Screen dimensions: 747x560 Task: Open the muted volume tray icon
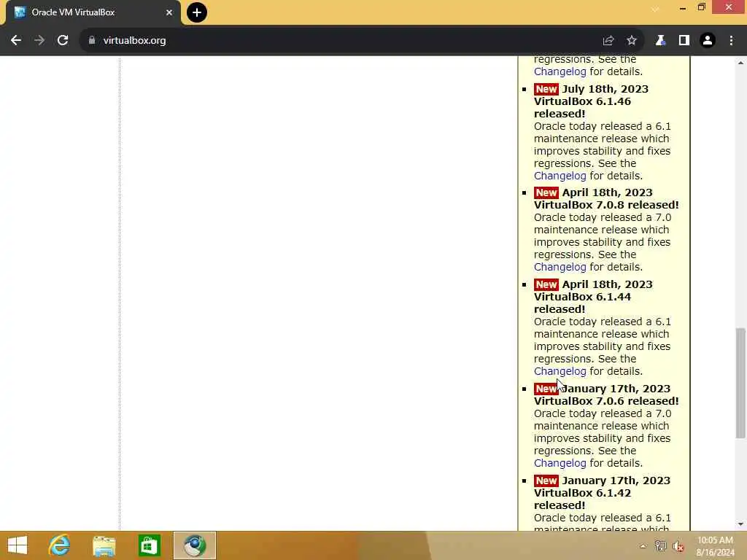tap(678, 546)
